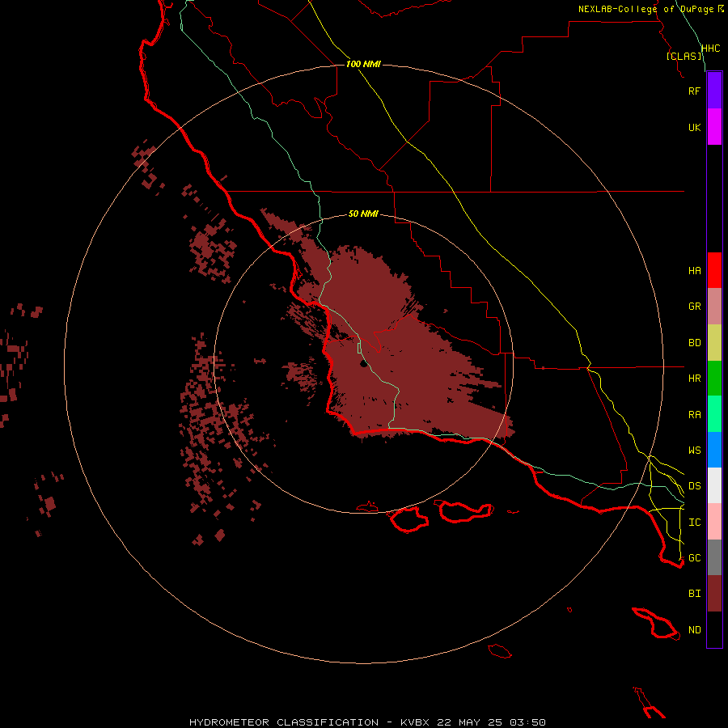728x728 pixels.
Task: Click the HA legend label
Action: (x=694, y=271)
